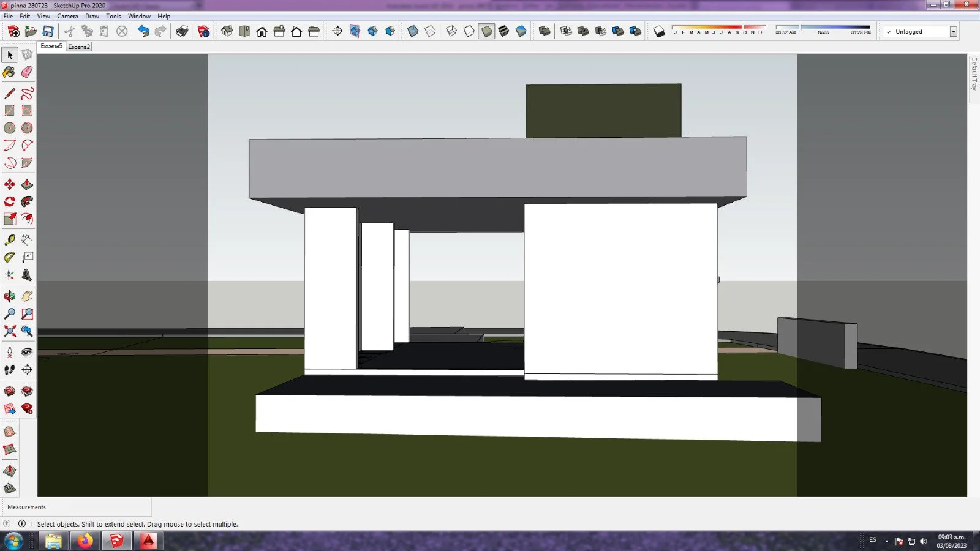Choose the Circle tool

click(x=10, y=128)
